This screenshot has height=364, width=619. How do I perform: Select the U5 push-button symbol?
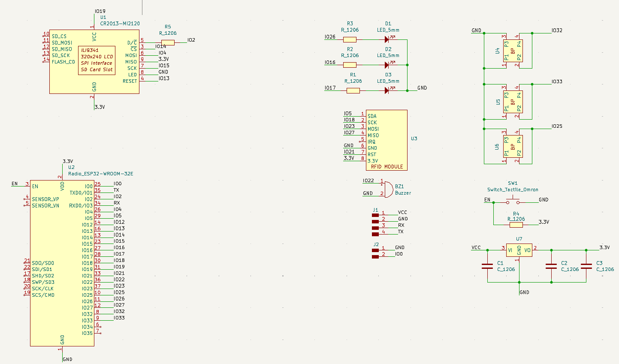513,102
